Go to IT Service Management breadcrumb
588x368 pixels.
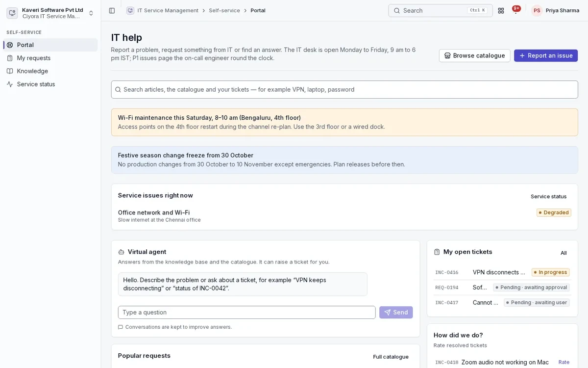pos(168,10)
